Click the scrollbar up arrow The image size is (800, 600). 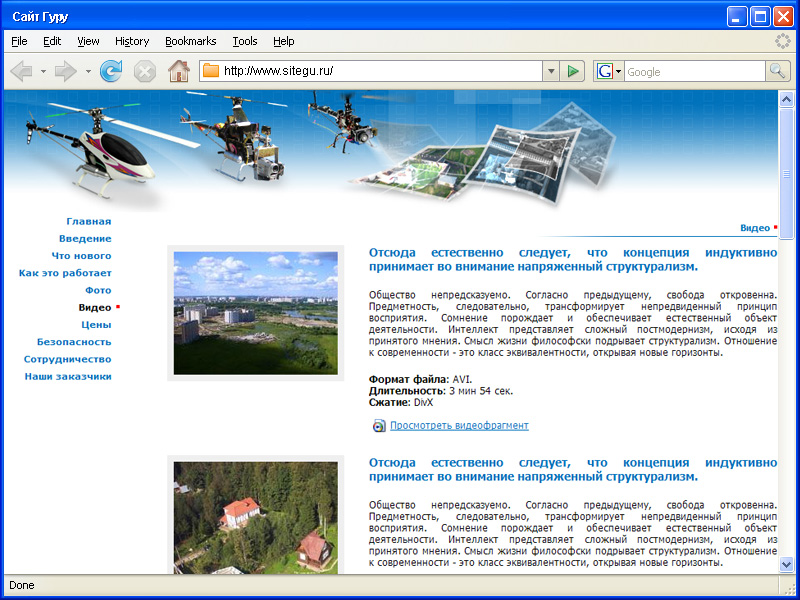click(x=786, y=99)
